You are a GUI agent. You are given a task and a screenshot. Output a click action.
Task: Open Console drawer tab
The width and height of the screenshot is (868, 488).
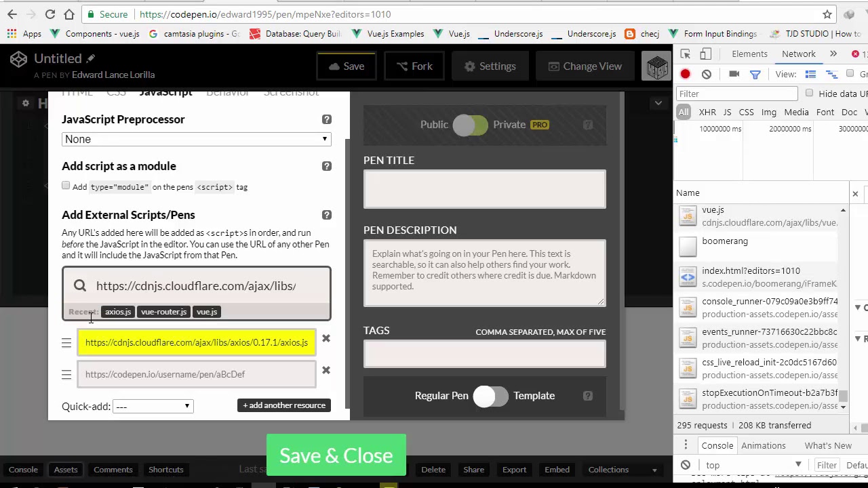click(x=717, y=446)
